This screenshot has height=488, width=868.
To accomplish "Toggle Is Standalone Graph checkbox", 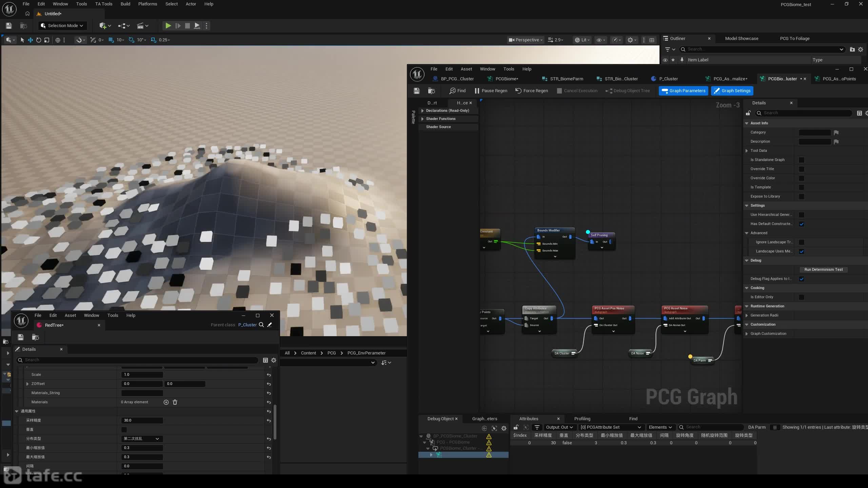I will click(802, 160).
